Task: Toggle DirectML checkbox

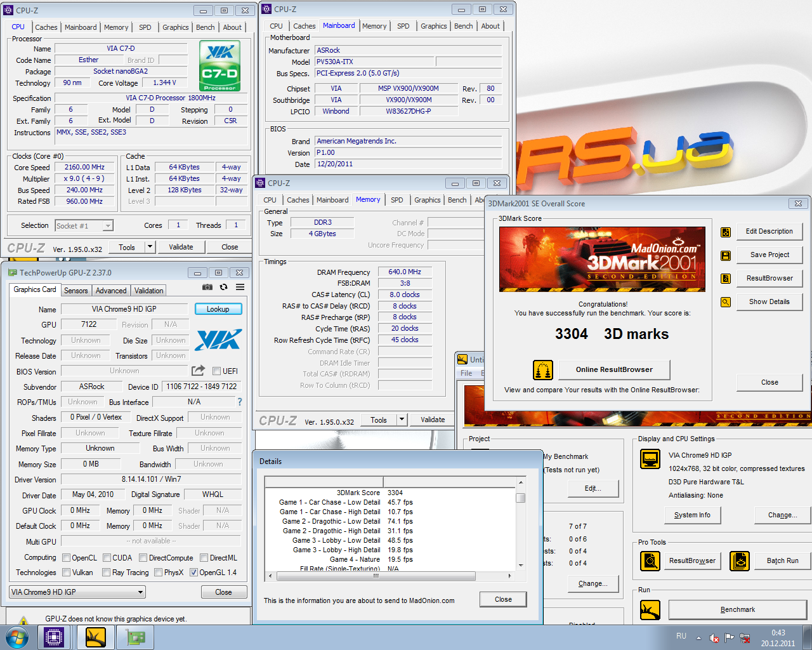Action: point(204,558)
